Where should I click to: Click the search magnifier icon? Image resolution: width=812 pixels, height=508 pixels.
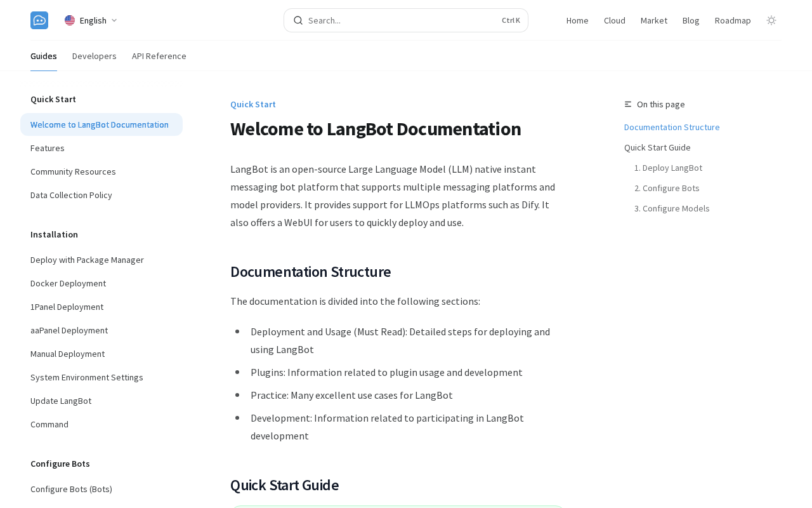click(298, 20)
